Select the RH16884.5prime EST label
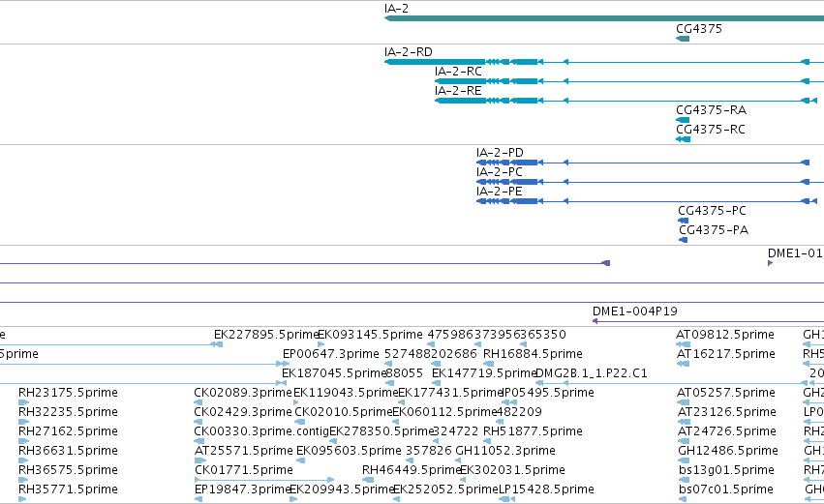This screenshot has height=504, width=824. coord(533,354)
